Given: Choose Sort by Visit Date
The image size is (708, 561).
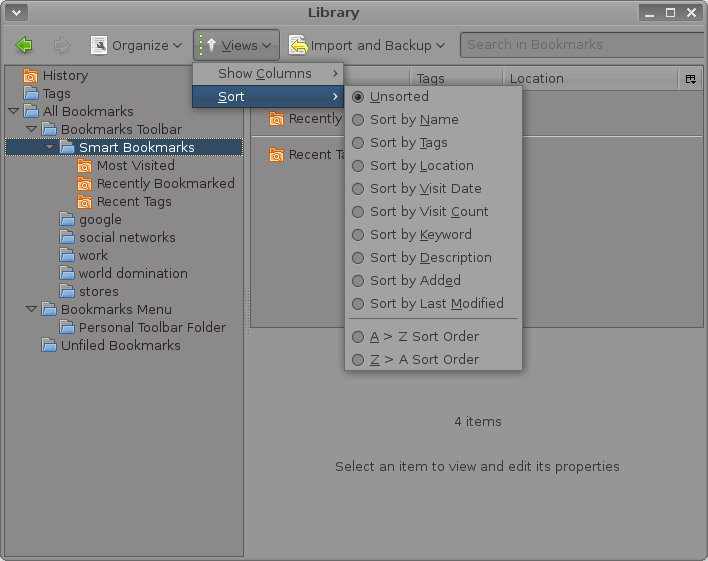Looking at the screenshot, I should [x=433, y=189].
